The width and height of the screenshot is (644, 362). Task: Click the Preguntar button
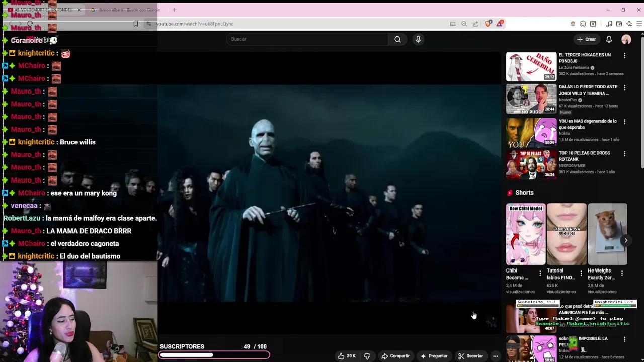(434, 356)
